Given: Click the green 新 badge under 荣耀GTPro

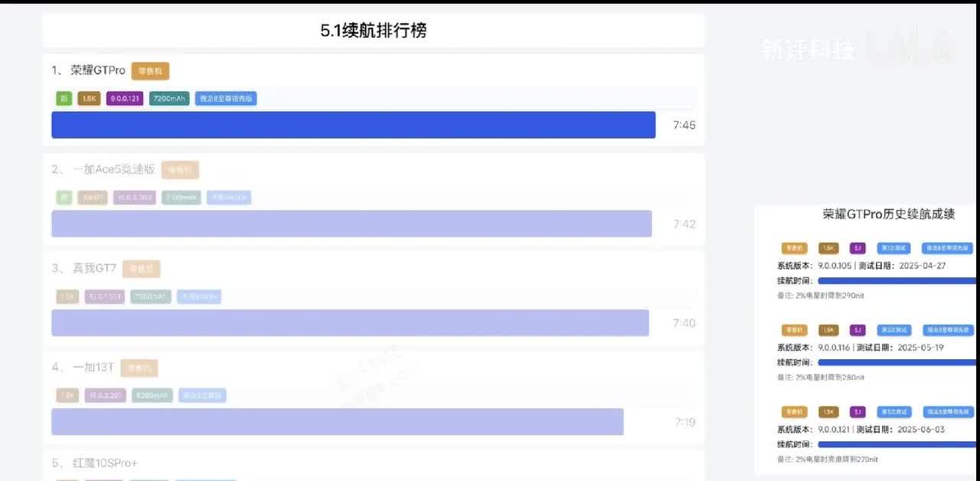Looking at the screenshot, I should tap(64, 98).
